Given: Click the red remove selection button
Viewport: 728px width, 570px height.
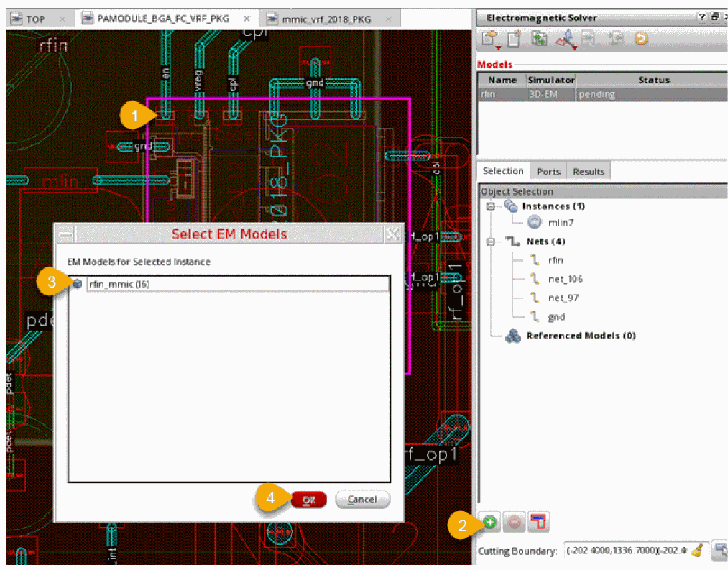Looking at the screenshot, I should pyautogui.click(x=514, y=523).
